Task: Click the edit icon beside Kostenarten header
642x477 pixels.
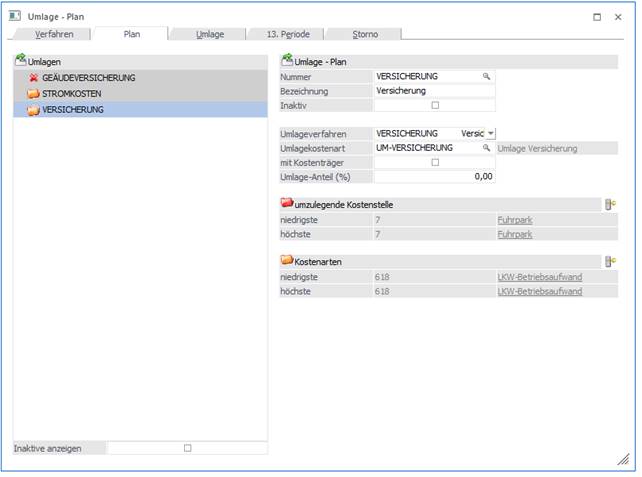Action: 610,261
